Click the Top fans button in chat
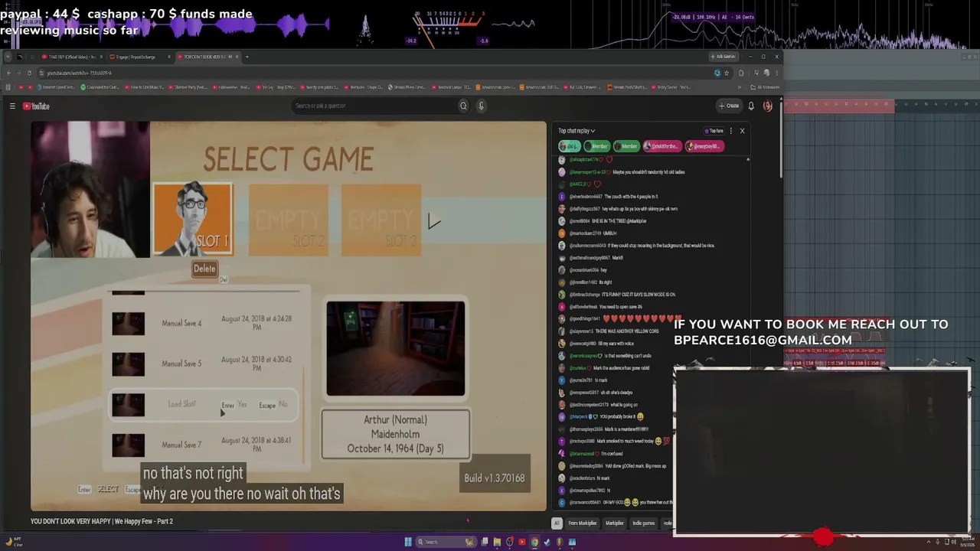Screen dimensions: 980x551 point(714,131)
